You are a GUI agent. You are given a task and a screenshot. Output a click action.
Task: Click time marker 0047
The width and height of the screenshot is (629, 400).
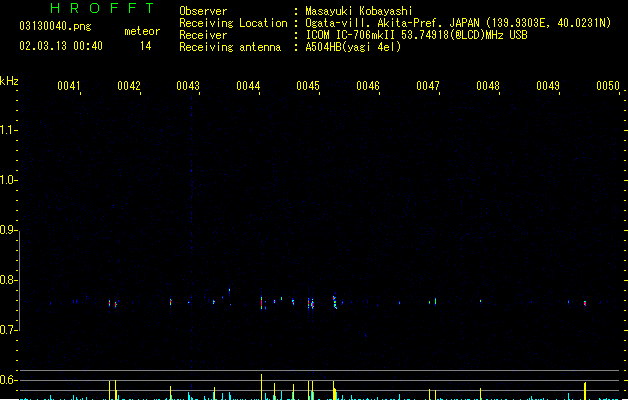tap(428, 86)
